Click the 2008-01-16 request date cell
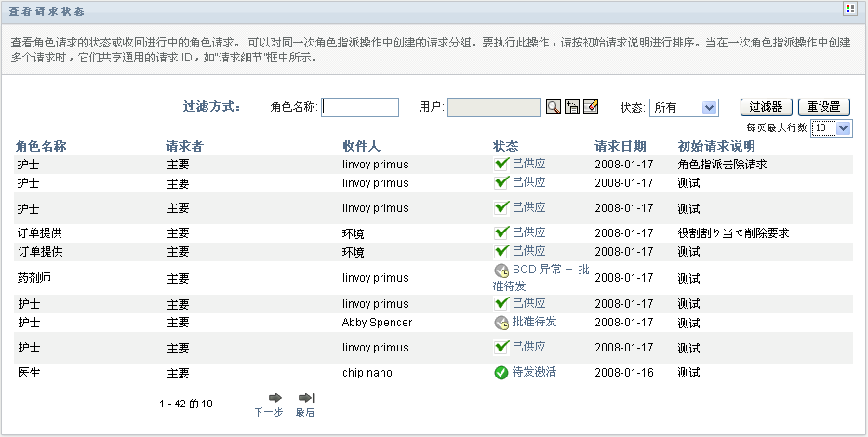 [x=624, y=373]
